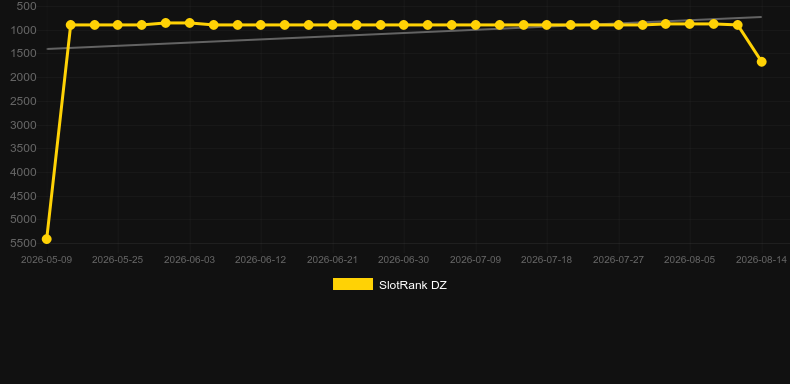Click the 2026-06-30 x-axis date label
Viewport: 790px width, 384px height.
[404, 260]
